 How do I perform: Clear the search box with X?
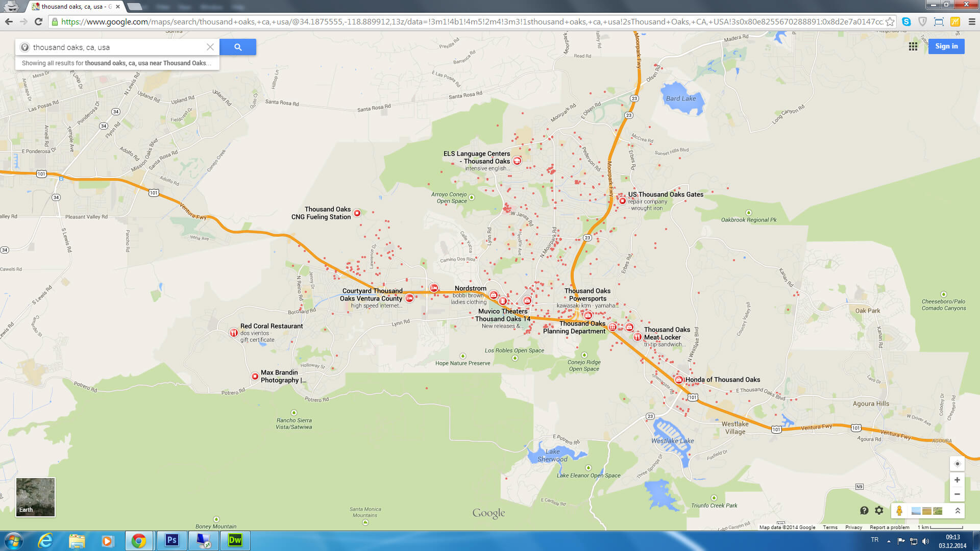click(210, 47)
